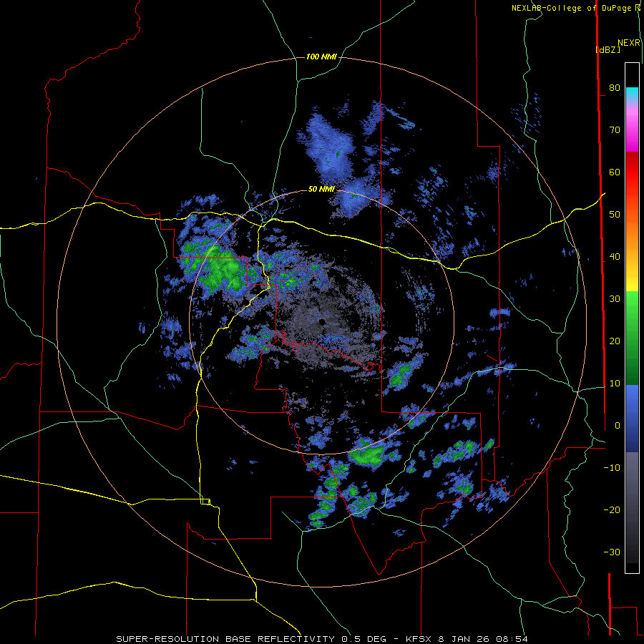This screenshot has width=644, height=644.
Task: Click the -10 value on the color scale
Action: pyautogui.click(x=612, y=467)
